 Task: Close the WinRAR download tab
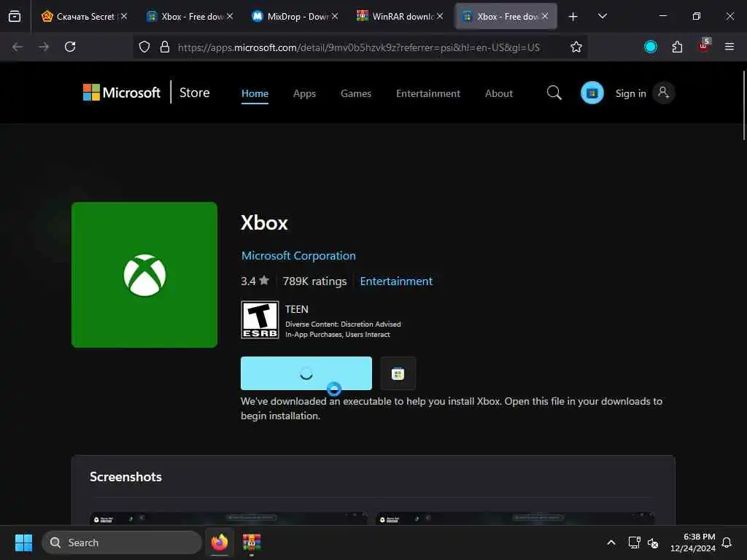click(x=440, y=16)
